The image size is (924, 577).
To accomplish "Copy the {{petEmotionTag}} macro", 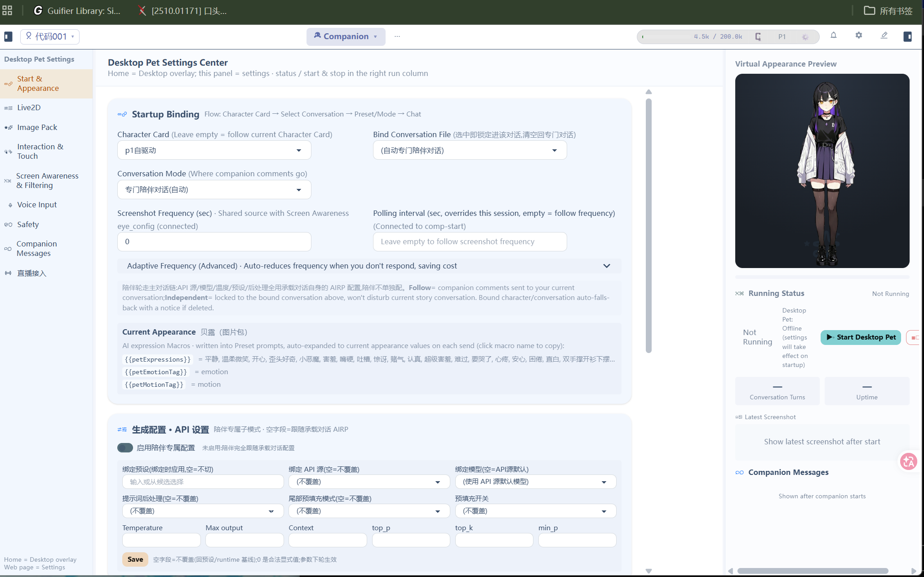I will [156, 372].
